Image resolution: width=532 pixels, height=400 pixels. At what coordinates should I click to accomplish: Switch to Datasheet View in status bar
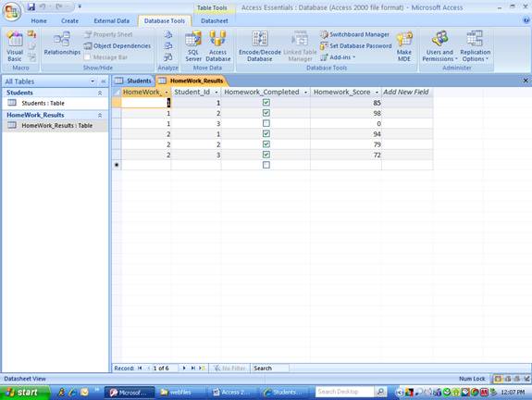coord(498,379)
